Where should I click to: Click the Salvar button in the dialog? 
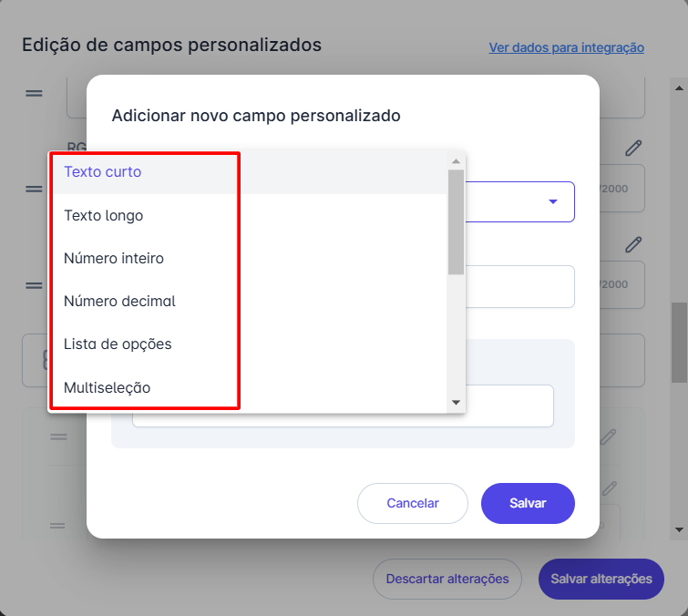point(528,503)
